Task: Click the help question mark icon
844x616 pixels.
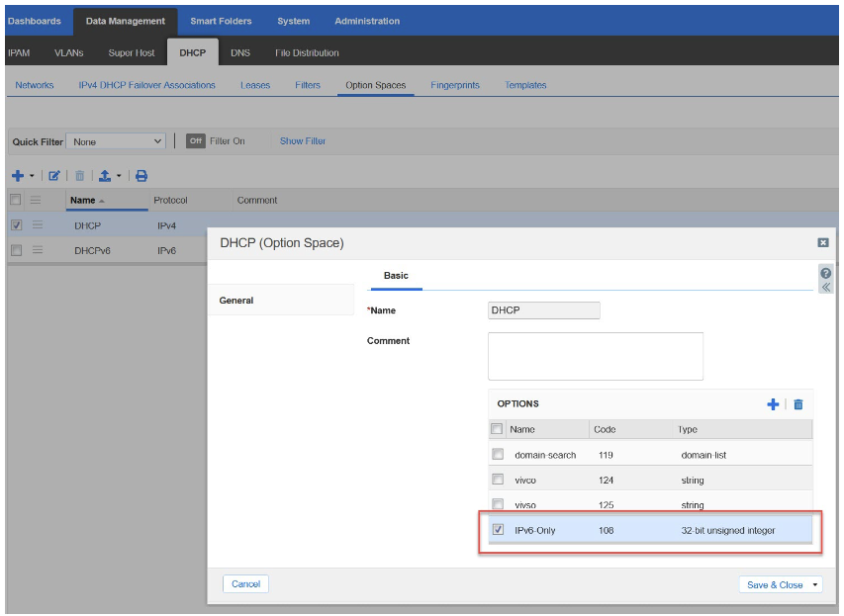Action: pos(825,272)
